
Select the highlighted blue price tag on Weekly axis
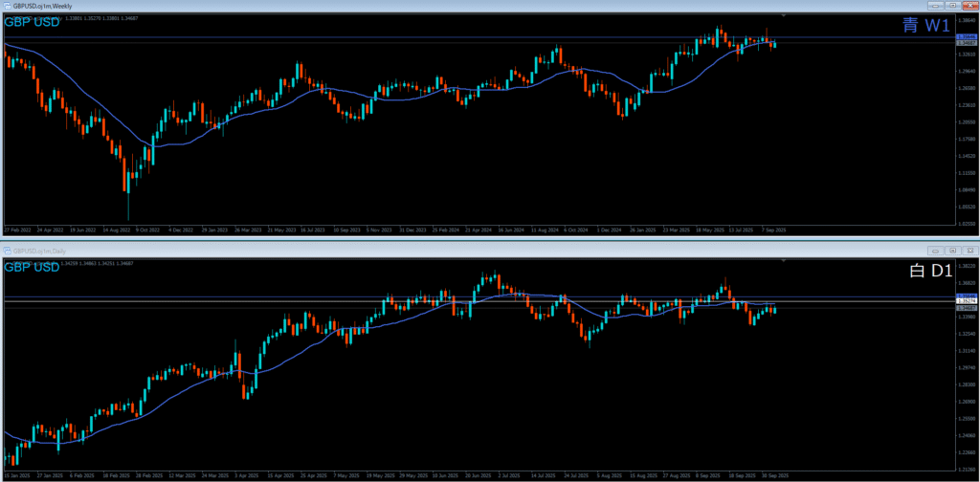[965, 37]
